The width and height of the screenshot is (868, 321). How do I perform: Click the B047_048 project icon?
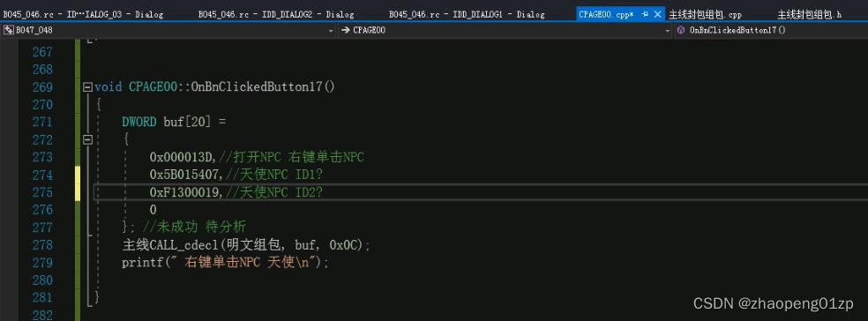[8, 31]
